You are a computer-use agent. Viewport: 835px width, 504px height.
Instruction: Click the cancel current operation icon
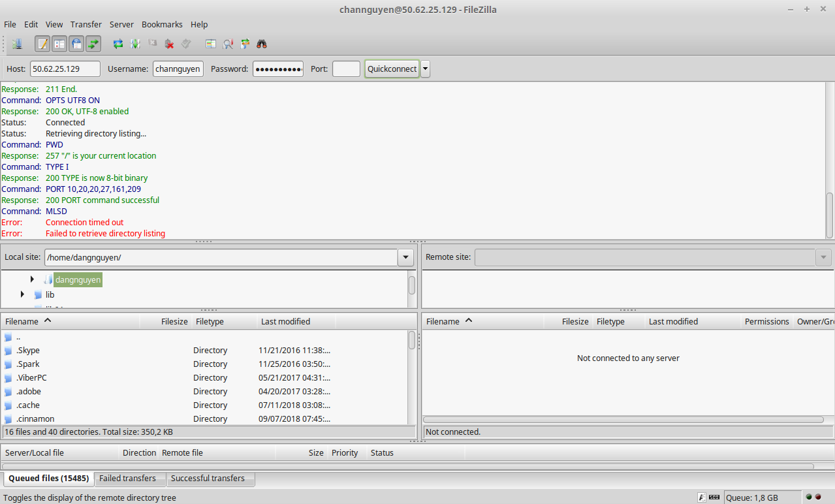[153, 44]
